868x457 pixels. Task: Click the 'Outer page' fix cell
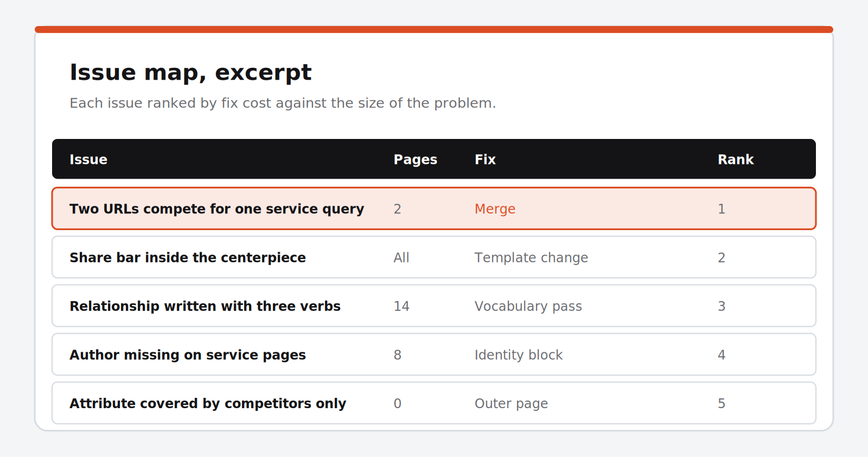pos(511,403)
